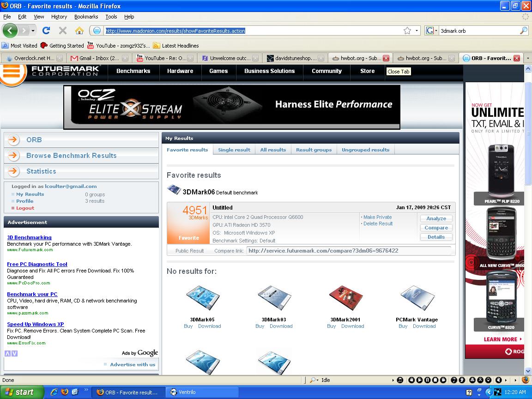Open the Tools menu
The width and height of the screenshot is (532, 399).
tap(111, 17)
